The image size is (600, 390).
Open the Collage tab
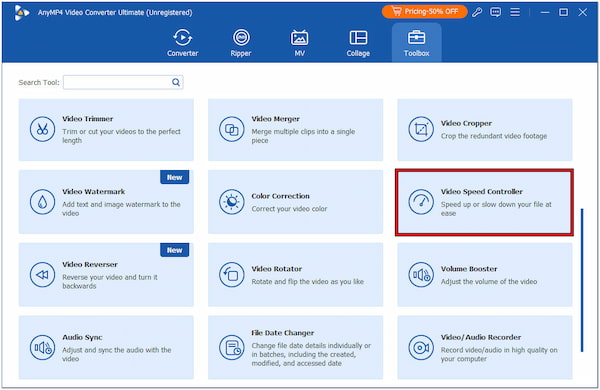tap(358, 43)
